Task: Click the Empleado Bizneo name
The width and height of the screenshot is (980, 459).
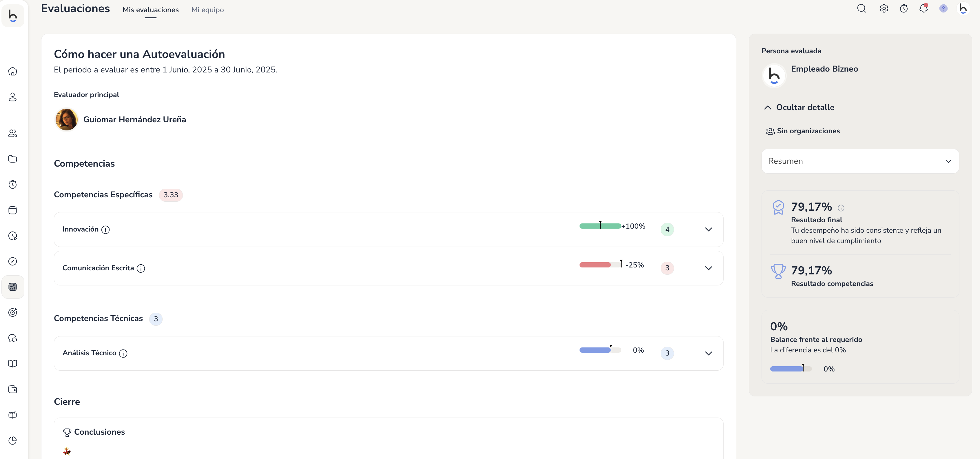Action: coord(824,69)
